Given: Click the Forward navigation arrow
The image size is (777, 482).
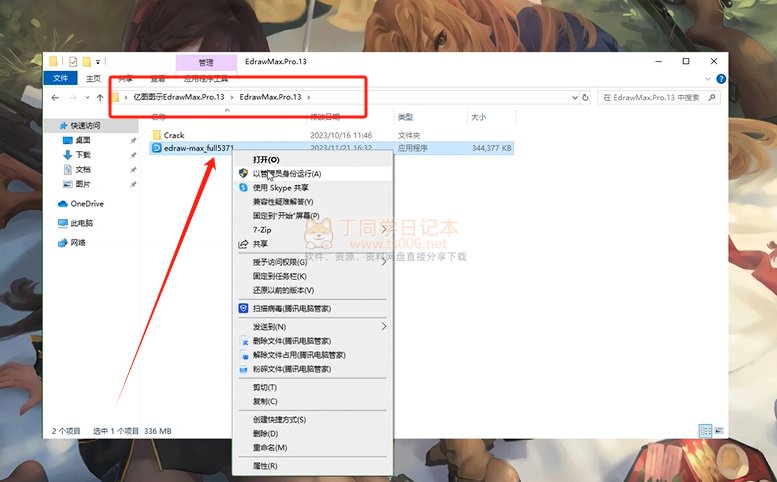Looking at the screenshot, I should pos(73,98).
